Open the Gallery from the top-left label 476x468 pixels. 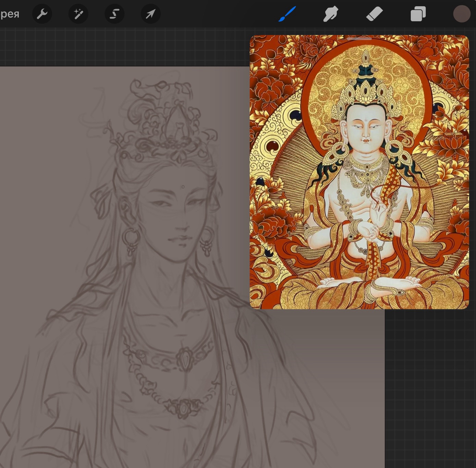point(10,14)
